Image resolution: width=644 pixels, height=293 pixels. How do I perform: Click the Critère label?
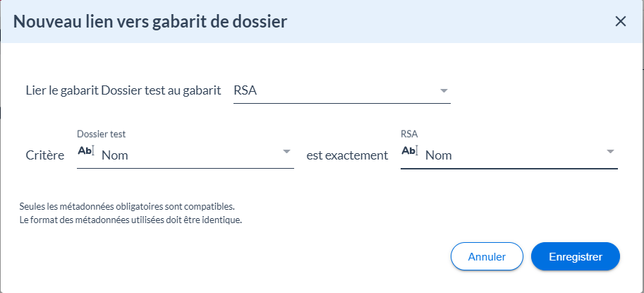[44, 155]
